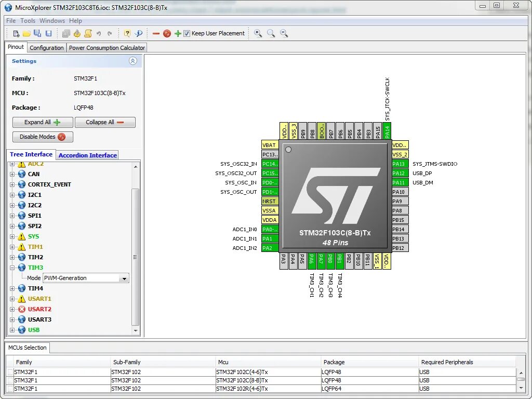Screen dimensions: 532x399
Task: Collapse the TIM3 tree node
Action: tap(12, 268)
